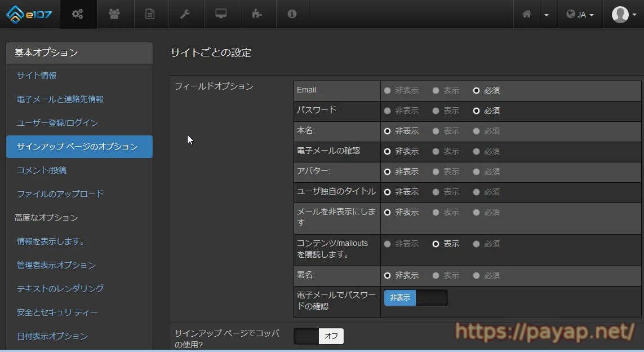Open the content document menu icon
The image size is (644, 352).
coord(150,14)
